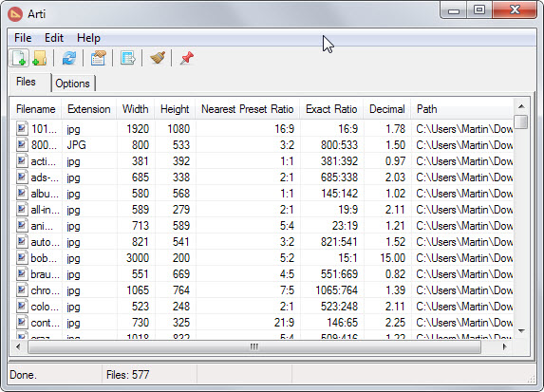Click the vertical scrollbar down arrow

pyautogui.click(x=521, y=331)
